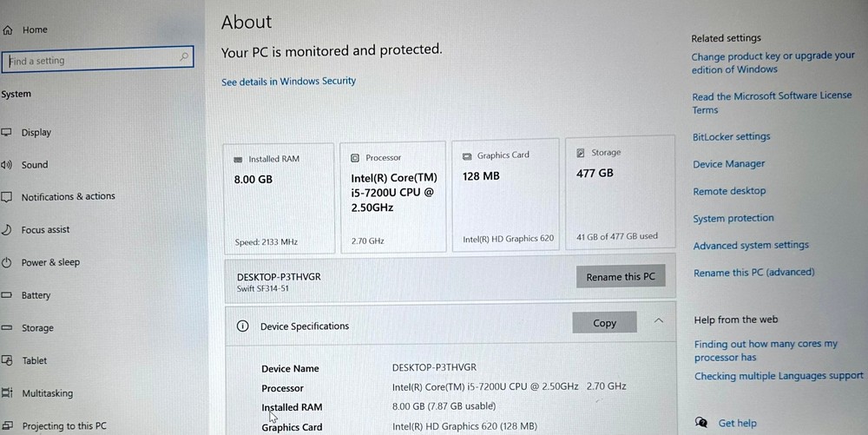868x435 pixels.
Task: Click the Power & sleep icon
Action: click(x=6, y=262)
